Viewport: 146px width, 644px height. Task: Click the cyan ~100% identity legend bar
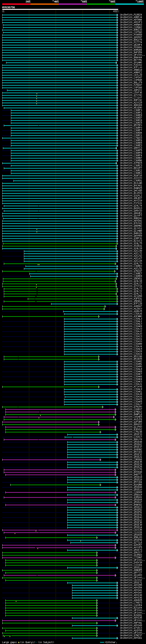point(130,4)
